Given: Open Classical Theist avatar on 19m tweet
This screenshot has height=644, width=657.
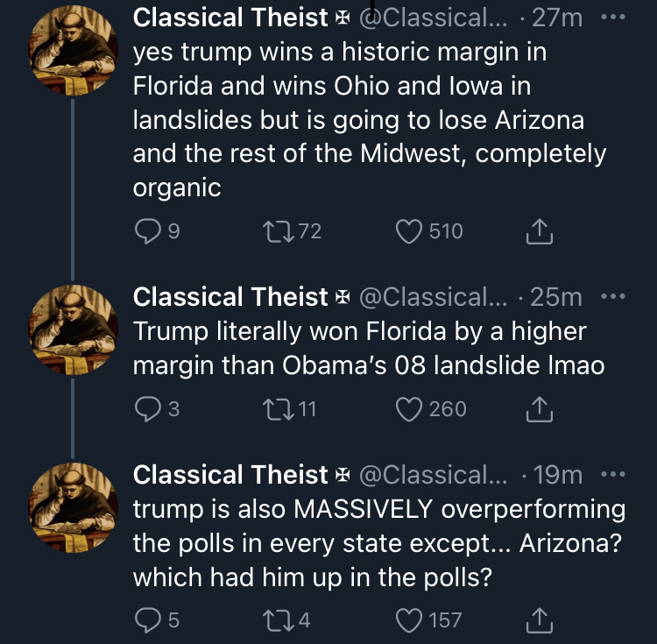Looking at the screenshot, I should tap(73, 508).
